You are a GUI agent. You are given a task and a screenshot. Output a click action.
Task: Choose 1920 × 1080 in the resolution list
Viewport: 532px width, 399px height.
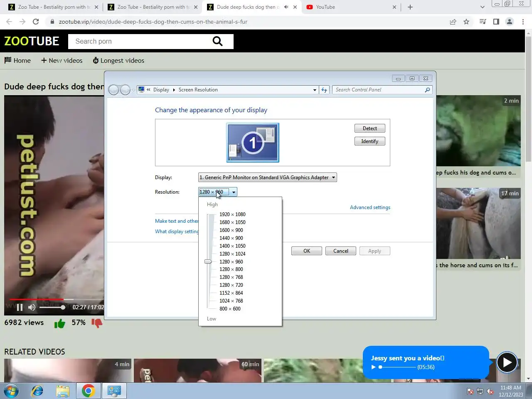232,214
